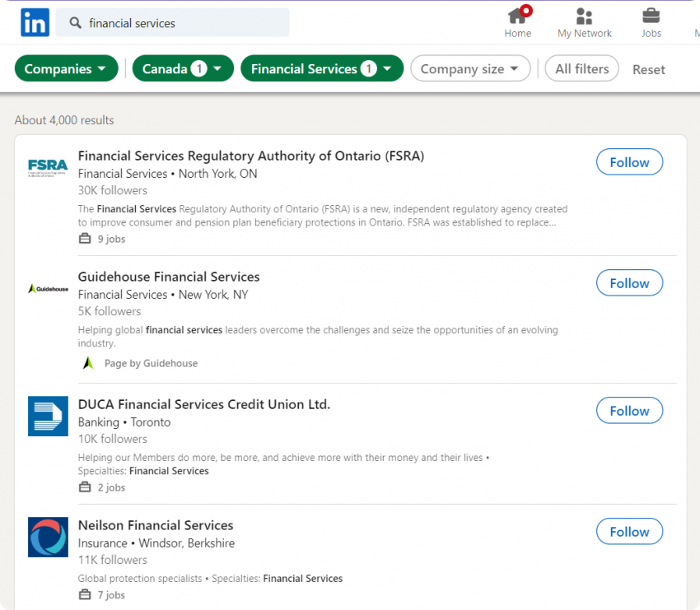Viewport: 700px width, 610px height.
Task: Click the LinkedIn logo icon
Action: (x=35, y=22)
